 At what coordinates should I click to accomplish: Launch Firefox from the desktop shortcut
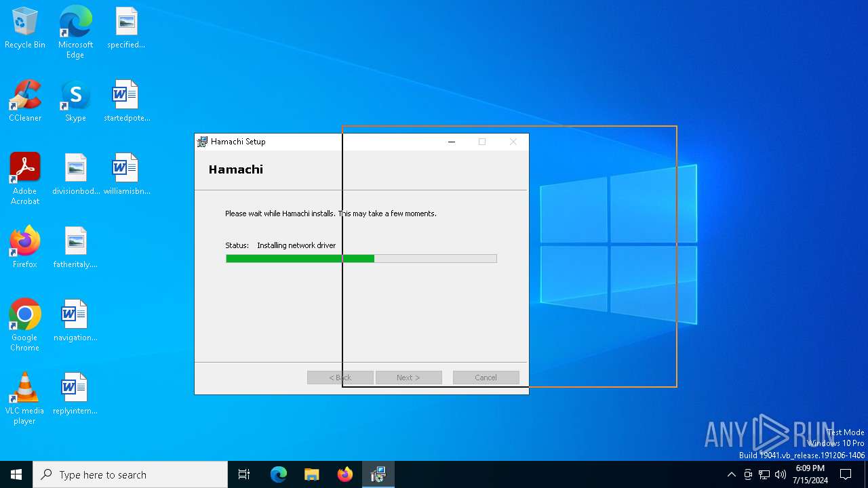[x=25, y=247]
